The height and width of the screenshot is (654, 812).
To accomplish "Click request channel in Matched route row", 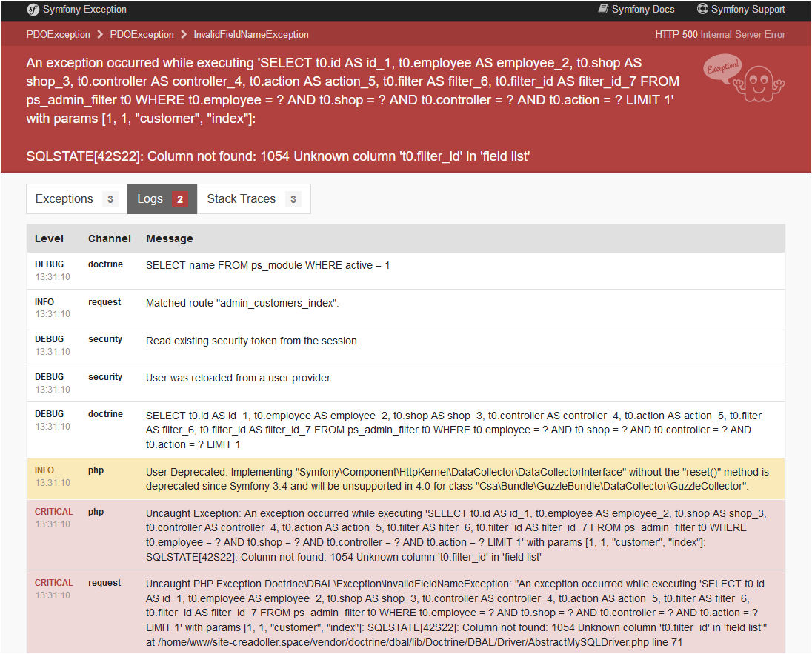I will coord(104,302).
